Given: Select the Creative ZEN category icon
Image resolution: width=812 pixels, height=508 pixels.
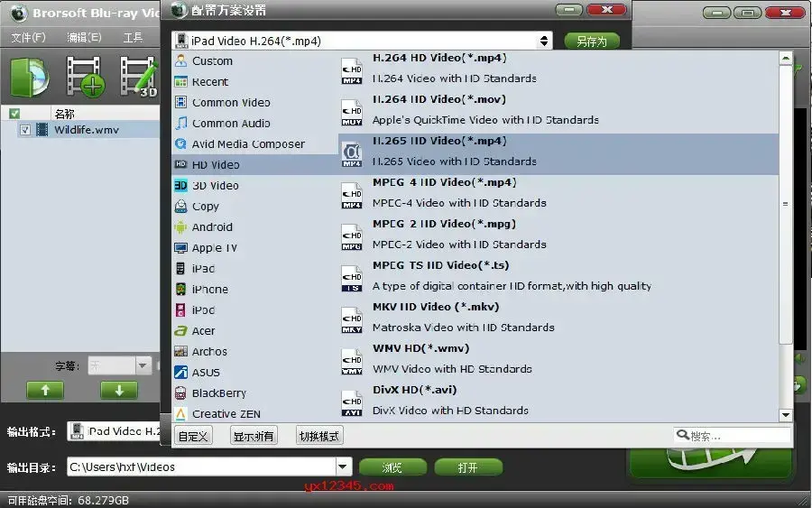Looking at the screenshot, I should coord(180,413).
